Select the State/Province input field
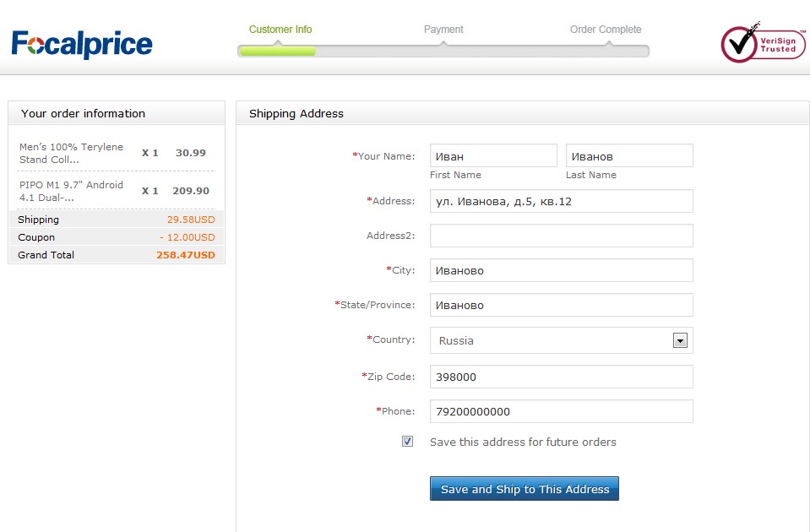Image resolution: width=810 pixels, height=532 pixels. click(x=561, y=305)
